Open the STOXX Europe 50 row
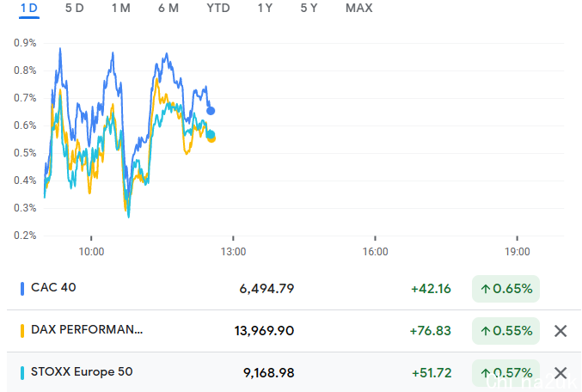The width and height of the screenshot is (582, 392). click(82, 372)
